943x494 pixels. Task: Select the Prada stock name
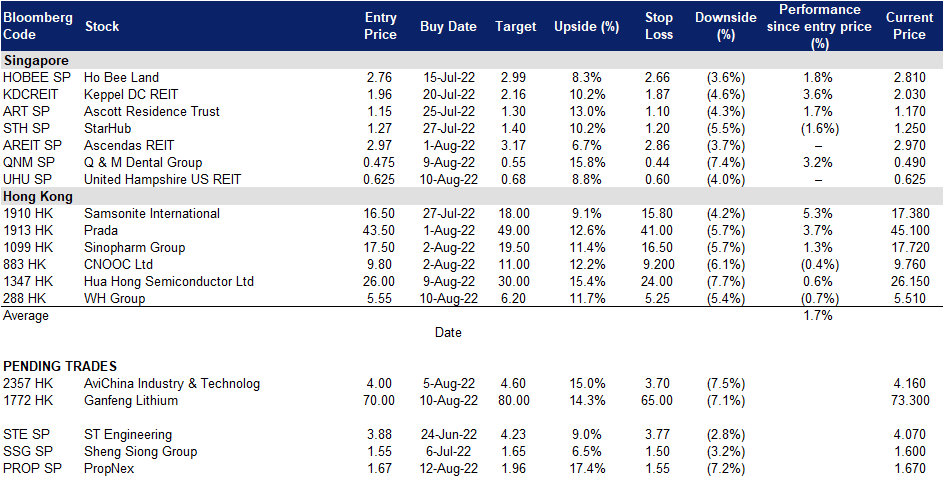click(101, 230)
